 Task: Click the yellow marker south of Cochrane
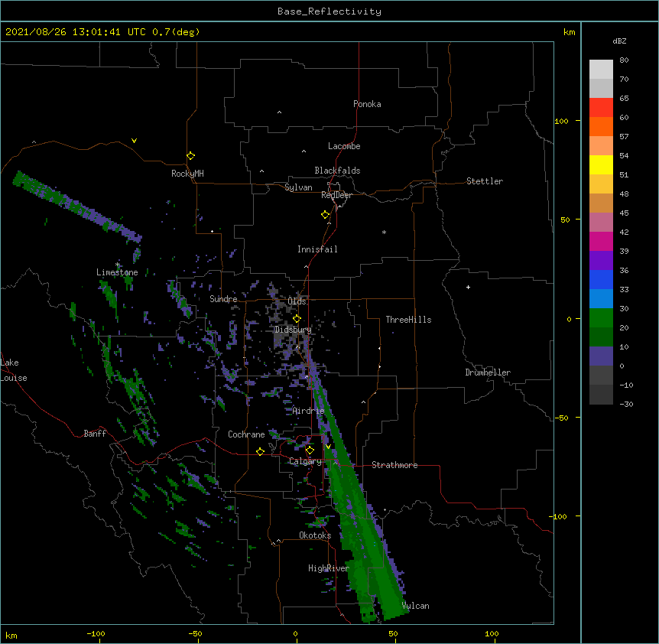260,451
